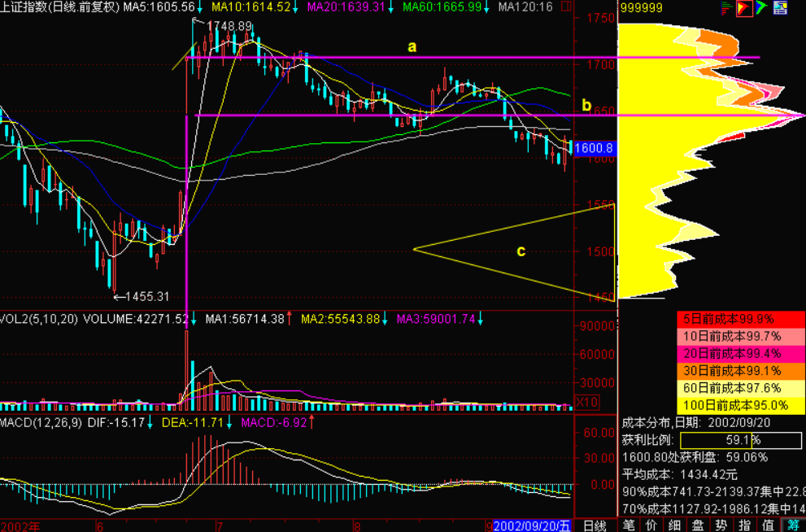This screenshot has width=806, height=532.
Task: Click the 2002/09/20 date label
Action: 530,525
